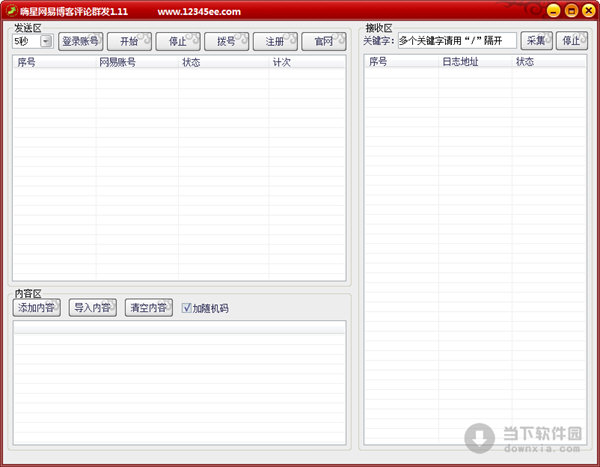Viewport: 600px width, 467px height.
Task: Start collecting with the 采集 button
Action: pos(536,41)
